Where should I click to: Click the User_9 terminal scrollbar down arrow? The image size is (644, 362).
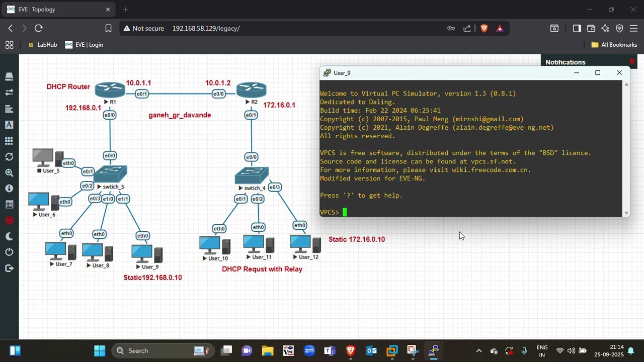coord(626,213)
